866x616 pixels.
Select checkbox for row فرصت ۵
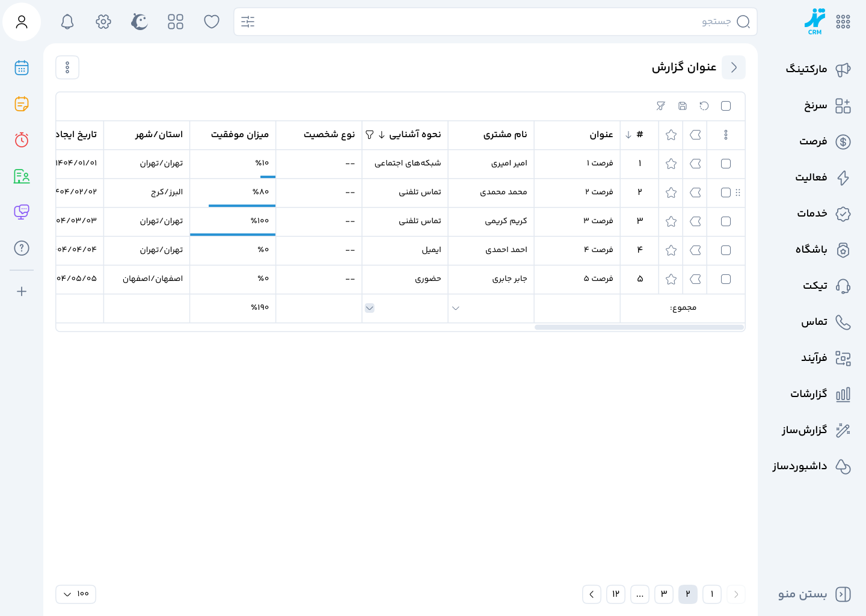click(x=726, y=279)
